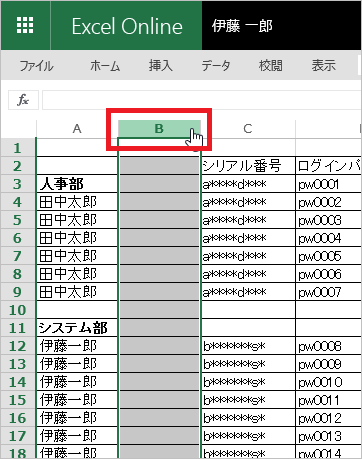The height and width of the screenshot is (459, 362).
Task: Select row 3 header
Action: click(18, 184)
